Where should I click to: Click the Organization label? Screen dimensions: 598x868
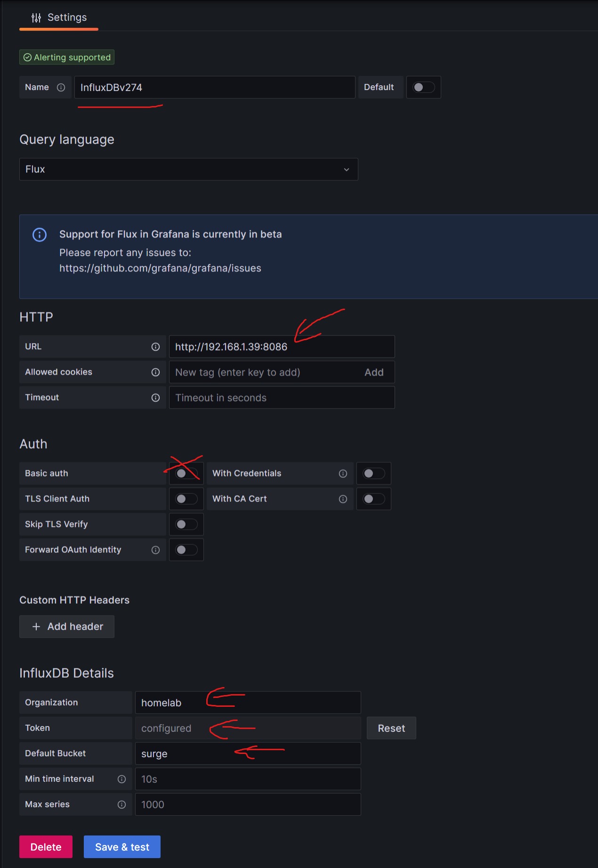click(x=51, y=702)
